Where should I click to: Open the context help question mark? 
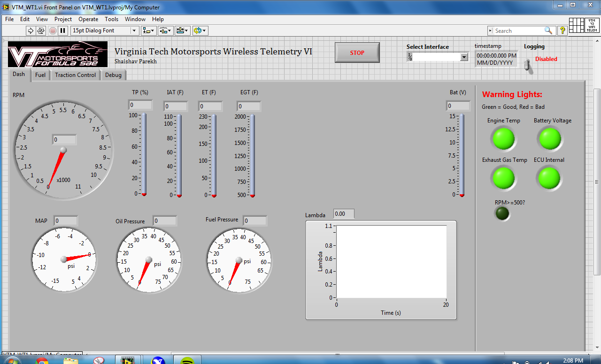(x=562, y=30)
